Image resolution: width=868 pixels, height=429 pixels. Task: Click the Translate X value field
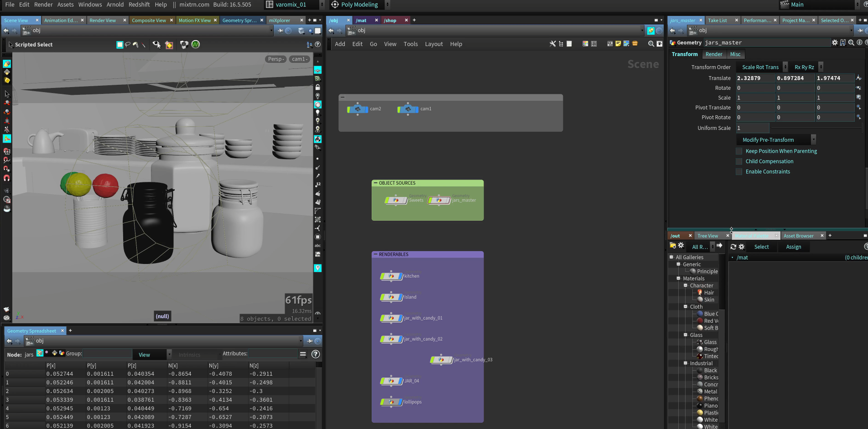(x=755, y=78)
